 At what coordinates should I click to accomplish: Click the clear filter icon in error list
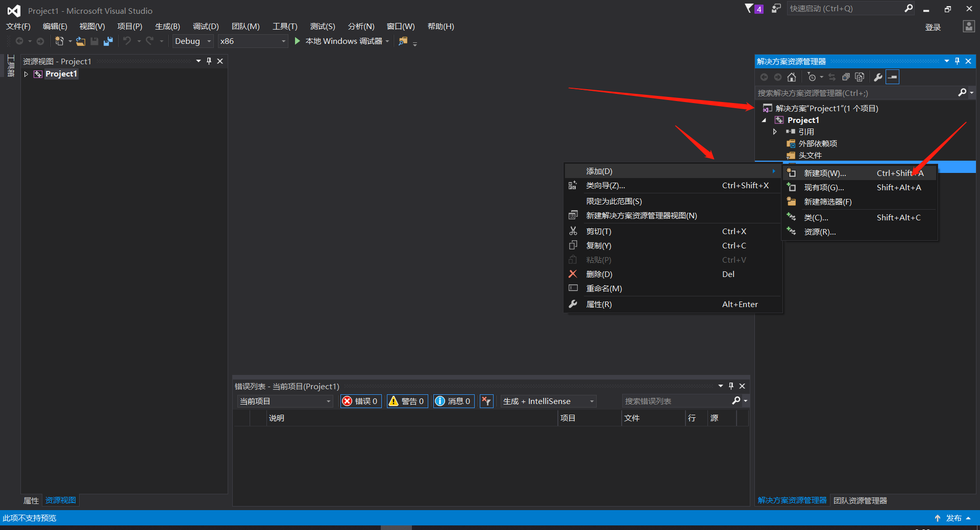tap(486, 401)
